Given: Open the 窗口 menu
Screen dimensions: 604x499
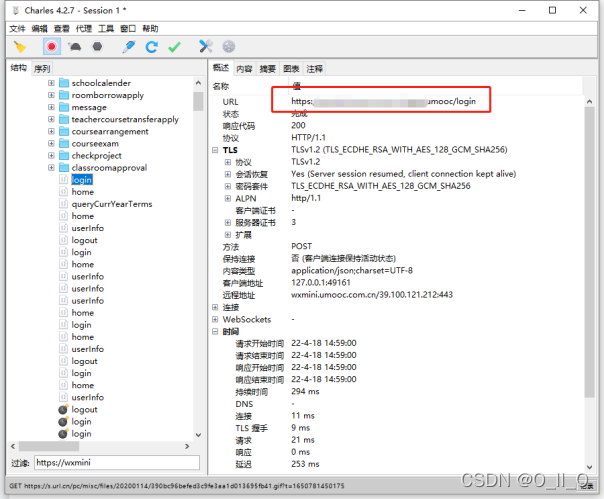Looking at the screenshot, I should coord(128,29).
